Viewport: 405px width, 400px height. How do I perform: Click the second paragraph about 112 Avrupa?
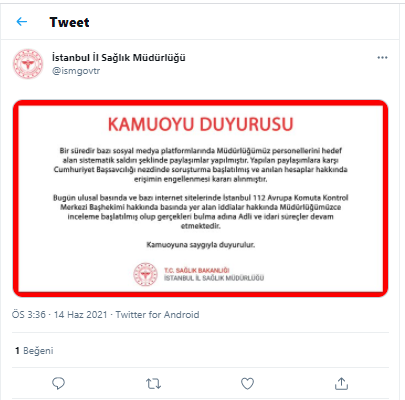[x=200, y=212]
